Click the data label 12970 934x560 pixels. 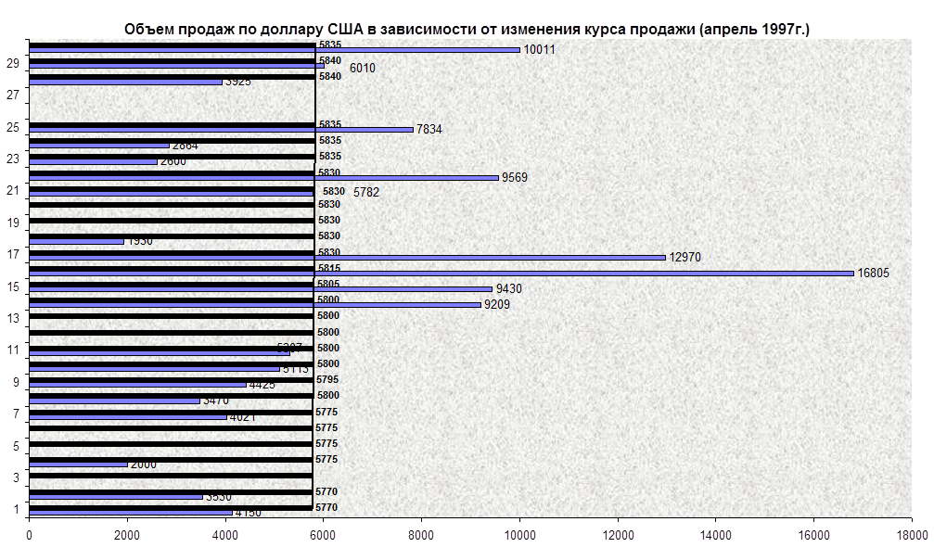(687, 257)
